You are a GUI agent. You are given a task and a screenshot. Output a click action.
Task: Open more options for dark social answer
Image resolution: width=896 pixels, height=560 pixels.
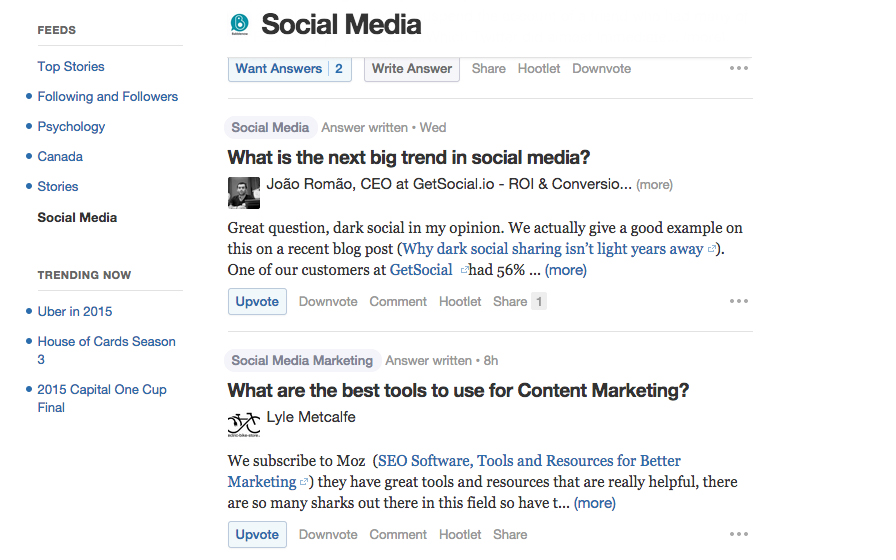click(739, 301)
